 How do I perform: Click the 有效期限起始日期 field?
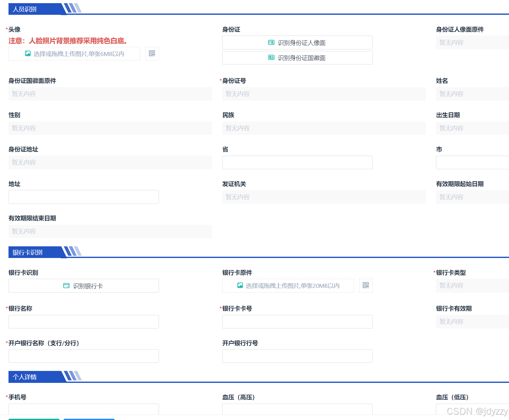pos(472,197)
